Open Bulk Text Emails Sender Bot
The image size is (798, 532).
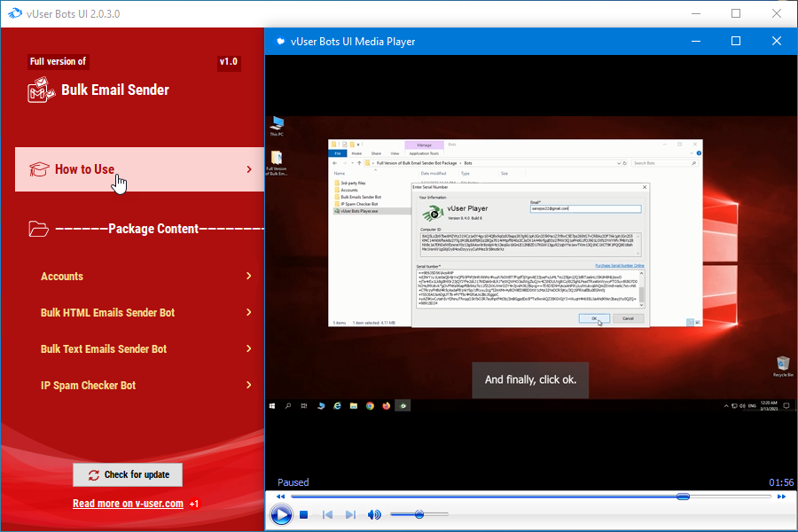pyautogui.click(x=104, y=349)
